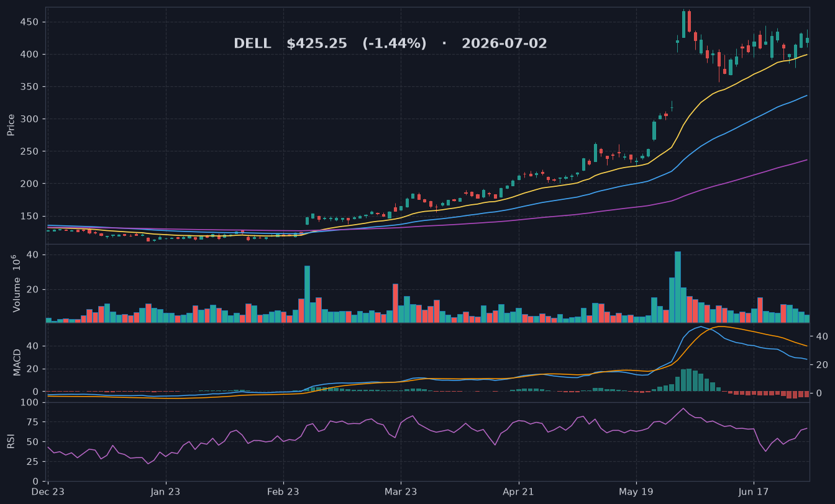
Task: Click the 450 price axis tick
Action: pos(30,22)
